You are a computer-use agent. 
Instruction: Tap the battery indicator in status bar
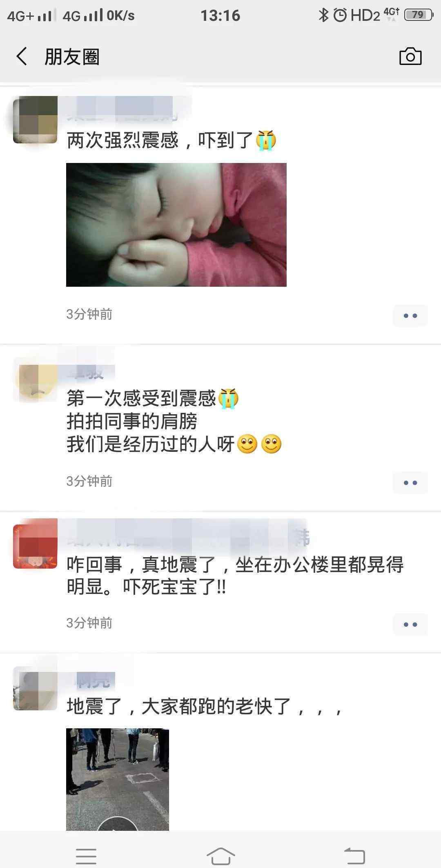pyautogui.click(x=418, y=15)
